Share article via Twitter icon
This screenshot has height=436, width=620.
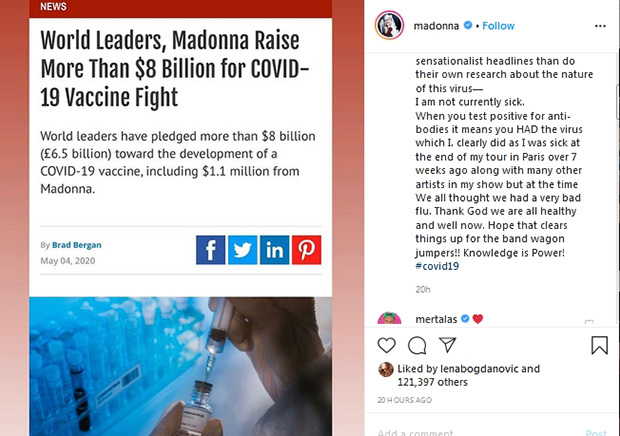(243, 250)
